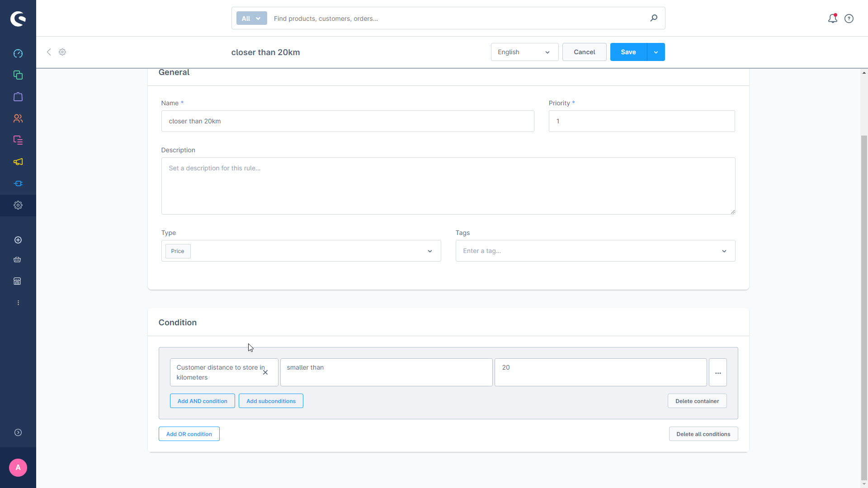
Task: Open the storefront sales channel icon
Action: click(x=17, y=281)
